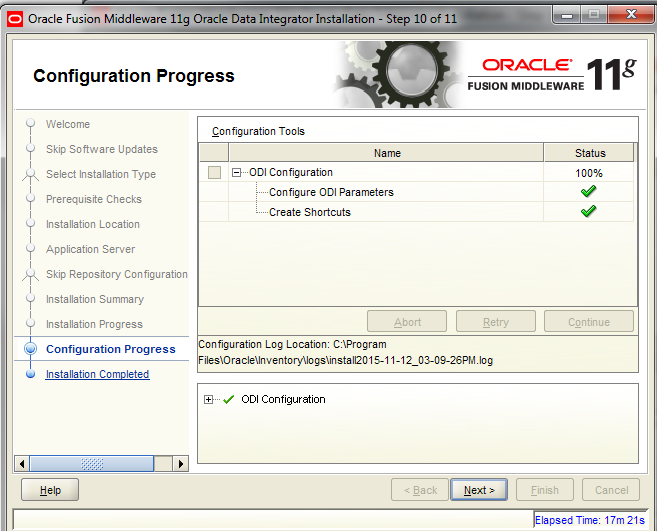Click the Select Installation Type step node icon
This screenshot has width=657, height=531.
click(x=30, y=174)
